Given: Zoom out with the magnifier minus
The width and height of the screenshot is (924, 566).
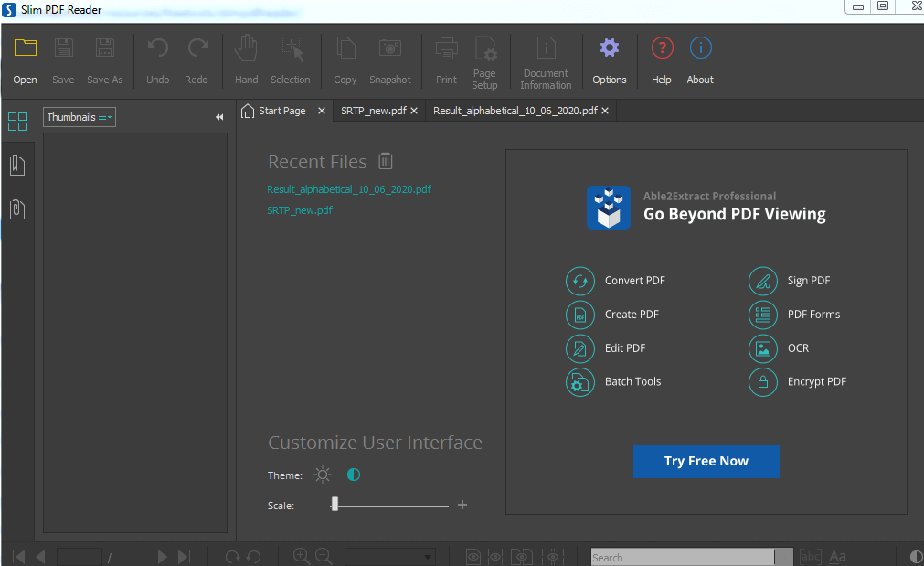Looking at the screenshot, I should coord(324,556).
